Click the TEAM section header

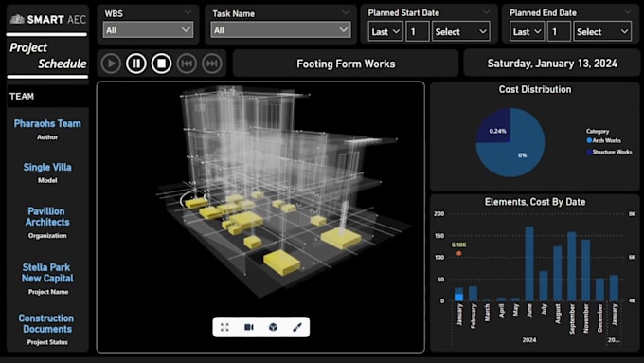22,96
